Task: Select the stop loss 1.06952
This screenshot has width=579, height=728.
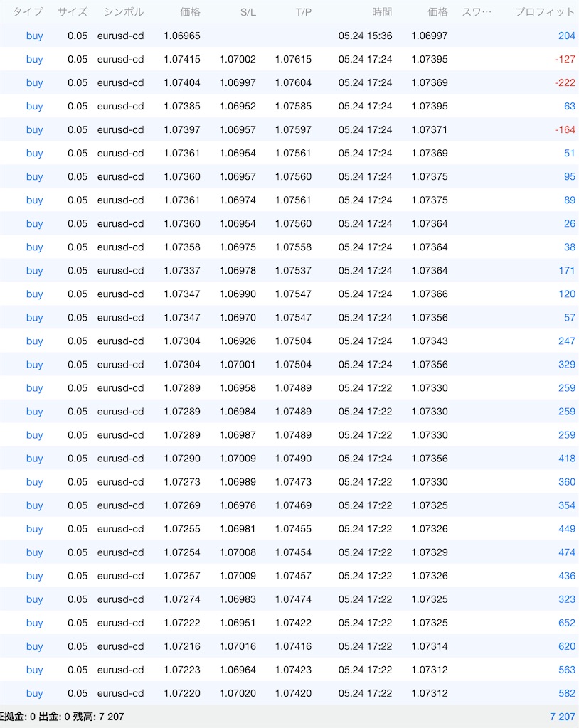Action: pyautogui.click(x=238, y=107)
